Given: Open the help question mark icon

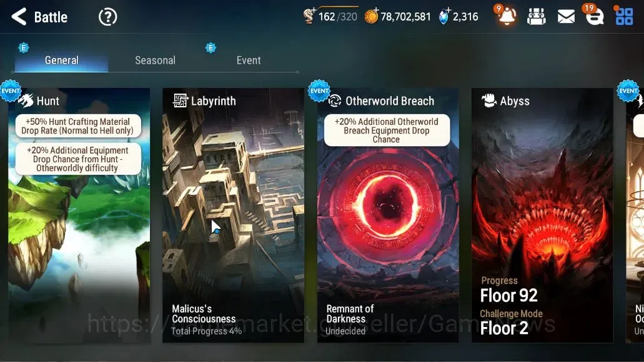Looking at the screenshot, I should coord(107,17).
